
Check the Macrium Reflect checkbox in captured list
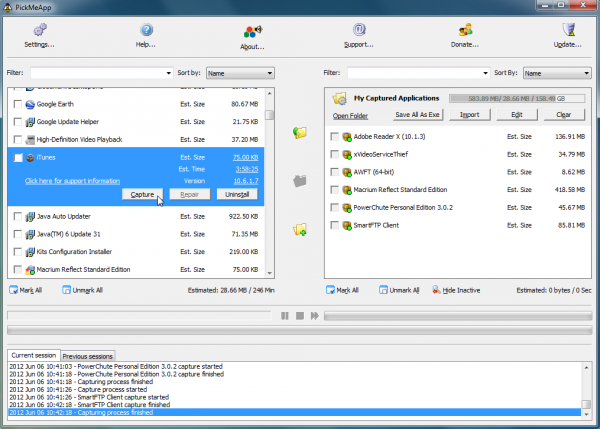coord(334,190)
